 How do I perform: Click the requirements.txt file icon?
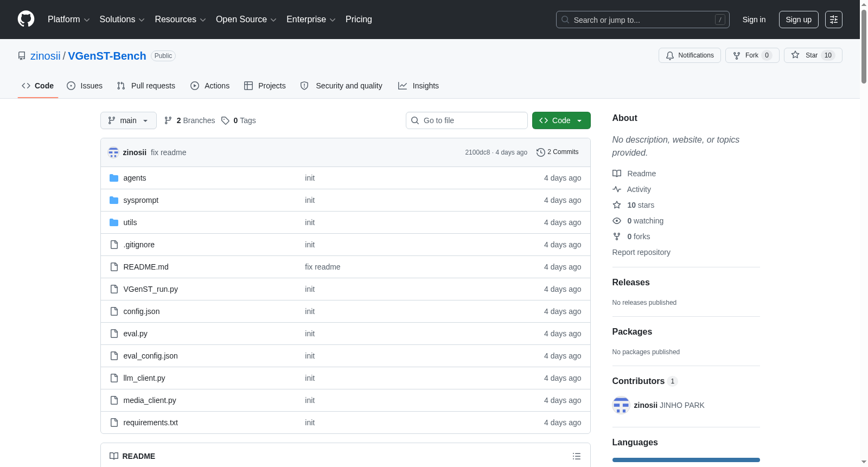point(114,423)
